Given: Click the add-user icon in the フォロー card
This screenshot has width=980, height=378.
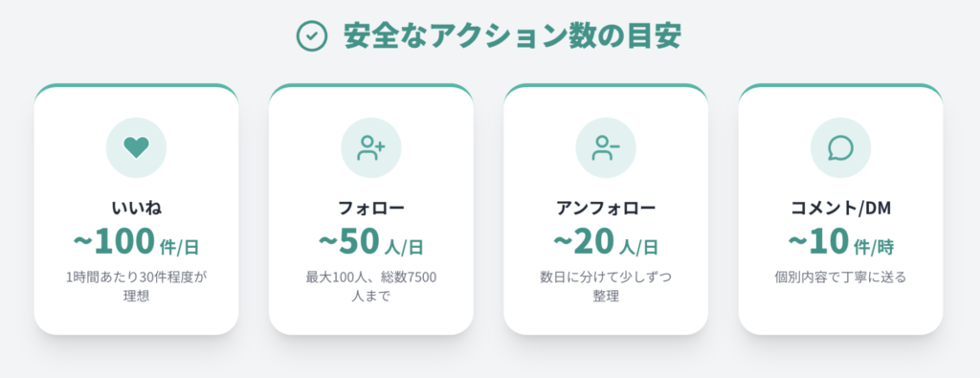Looking at the screenshot, I should 370,147.
